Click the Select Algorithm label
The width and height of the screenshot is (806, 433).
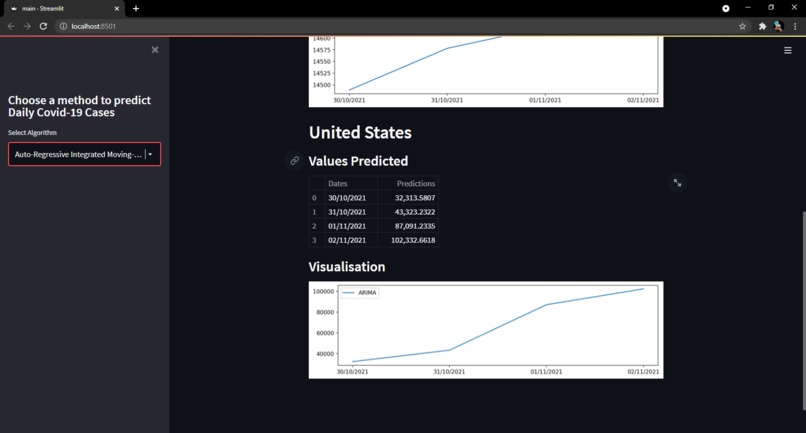pyautogui.click(x=32, y=133)
